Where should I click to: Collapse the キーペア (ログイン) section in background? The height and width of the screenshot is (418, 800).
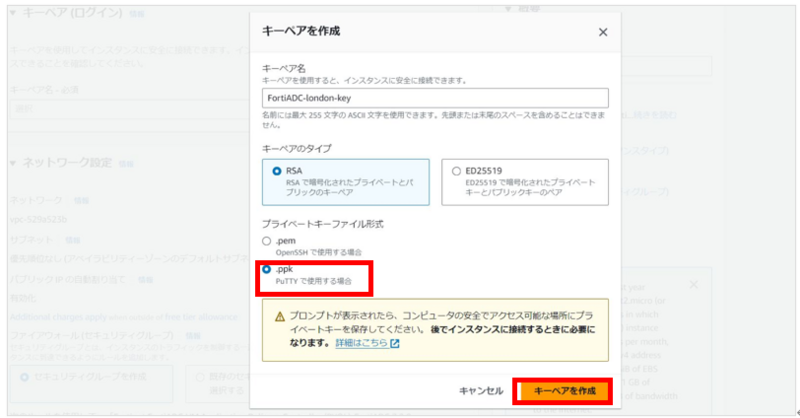[13, 13]
